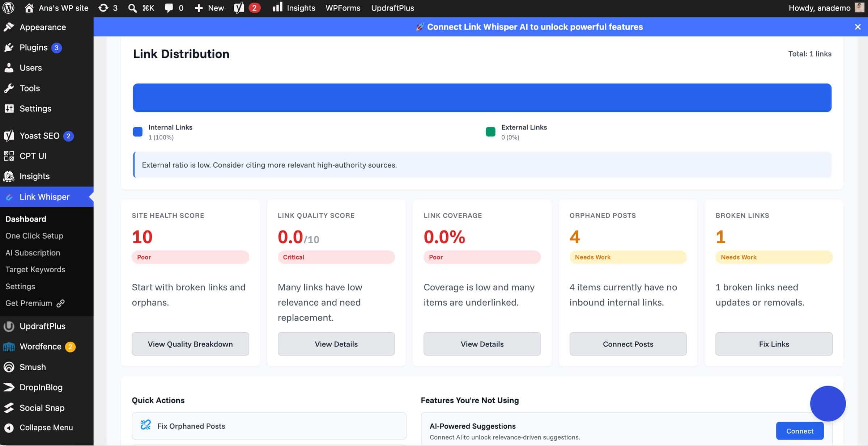Click the search magnifier icon in the admin bar
Screen dimensions: 868x446
133,8
